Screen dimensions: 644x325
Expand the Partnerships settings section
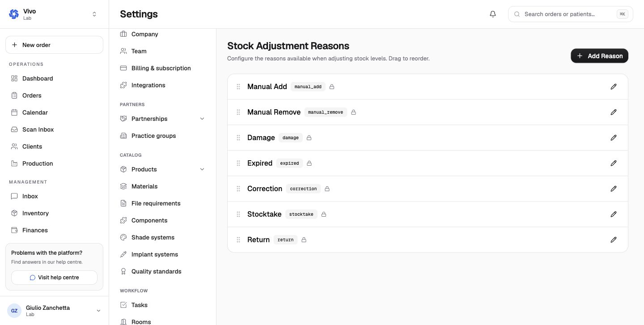[x=202, y=119]
